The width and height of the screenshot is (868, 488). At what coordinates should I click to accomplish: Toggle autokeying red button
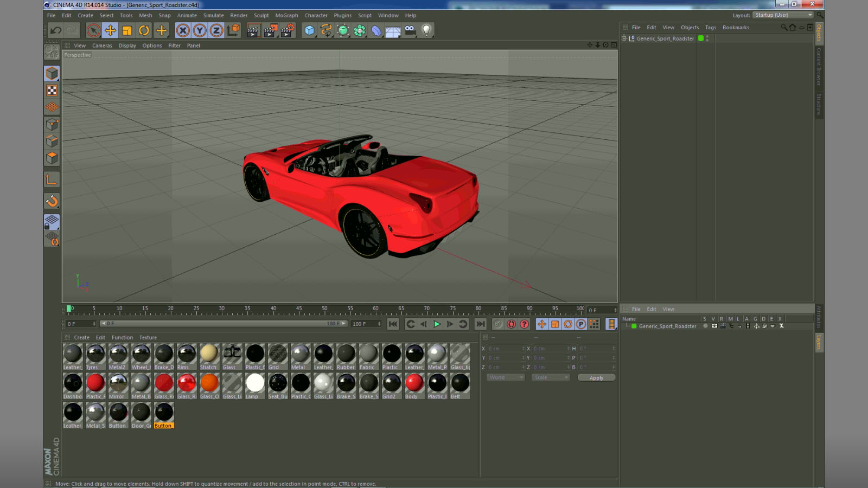(511, 324)
